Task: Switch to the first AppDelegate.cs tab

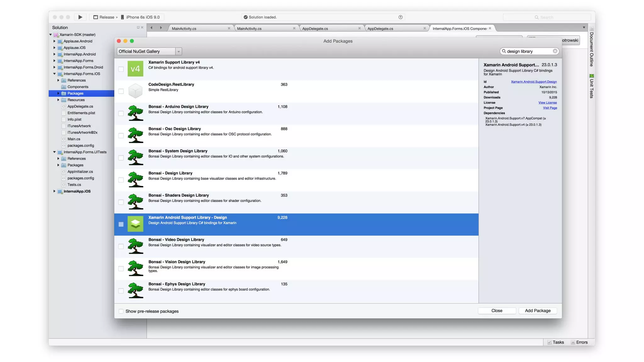Action: [x=315, y=28]
